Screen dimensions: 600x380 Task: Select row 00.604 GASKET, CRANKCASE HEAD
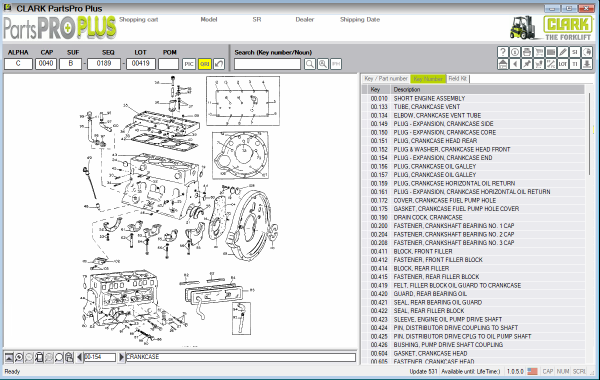click(x=473, y=353)
